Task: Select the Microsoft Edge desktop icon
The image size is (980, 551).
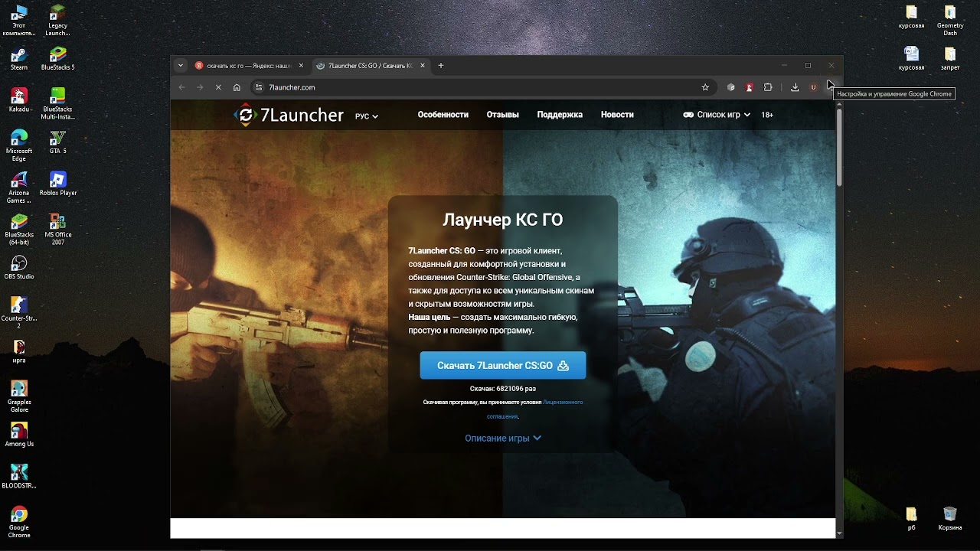Action: pyautogui.click(x=19, y=145)
